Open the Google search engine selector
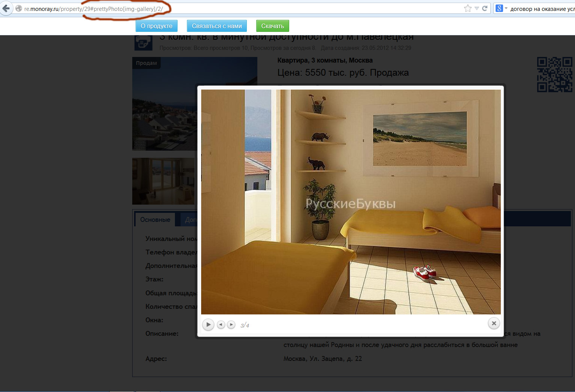This screenshot has height=392, width=575. (x=501, y=8)
